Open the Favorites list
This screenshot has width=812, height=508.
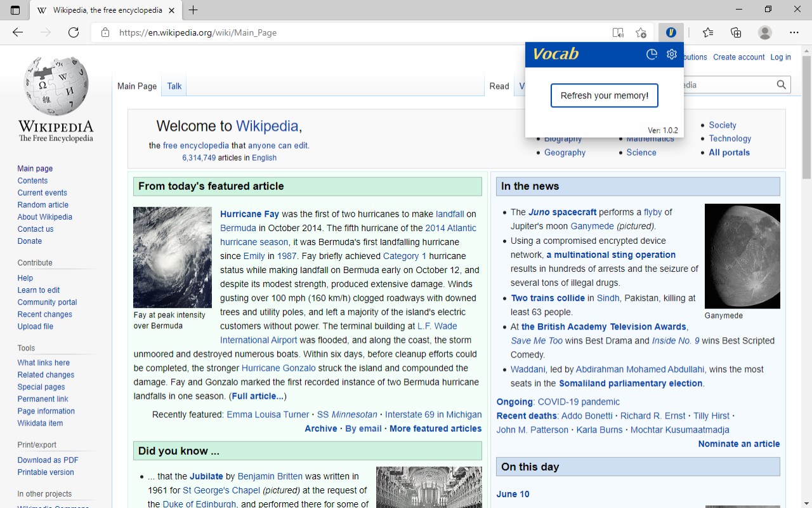click(x=708, y=32)
